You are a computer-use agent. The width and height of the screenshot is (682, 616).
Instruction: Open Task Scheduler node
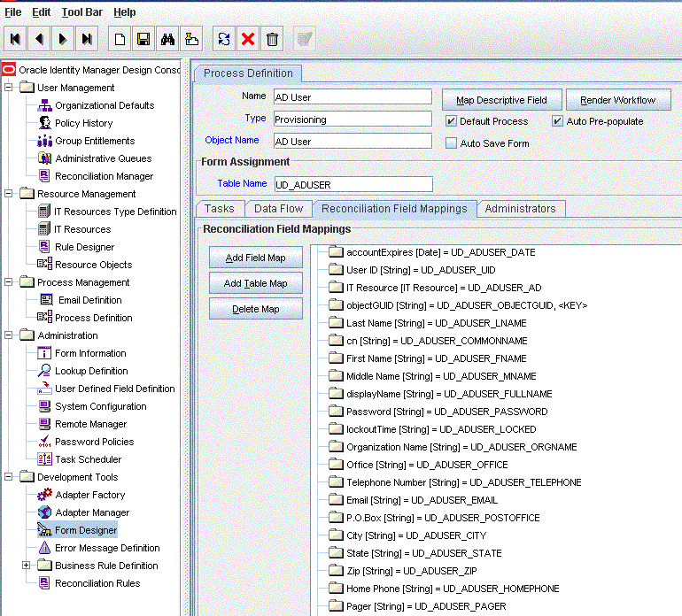[80, 459]
